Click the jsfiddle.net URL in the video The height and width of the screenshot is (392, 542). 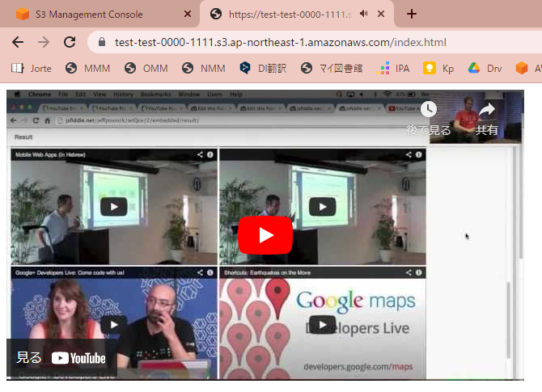tap(132, 120)
